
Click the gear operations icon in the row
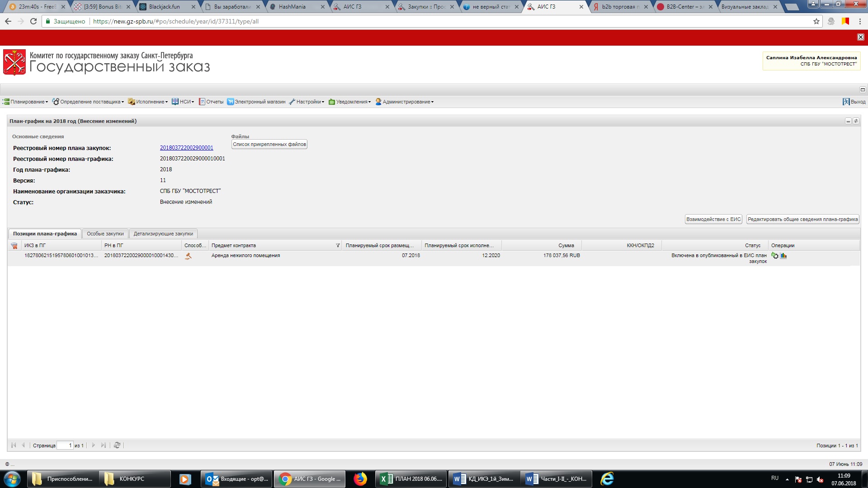(775, 256)
